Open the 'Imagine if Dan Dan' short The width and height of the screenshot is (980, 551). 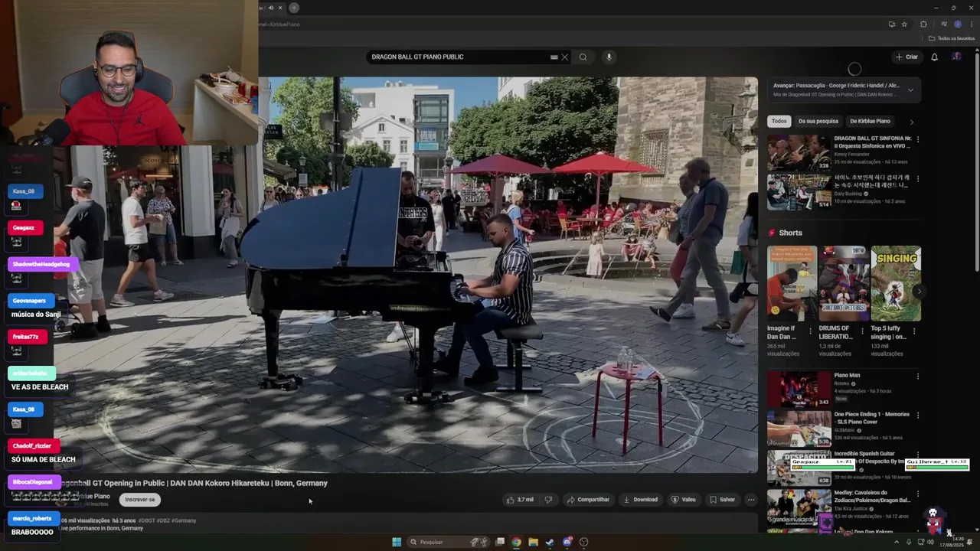coord(792,283)
